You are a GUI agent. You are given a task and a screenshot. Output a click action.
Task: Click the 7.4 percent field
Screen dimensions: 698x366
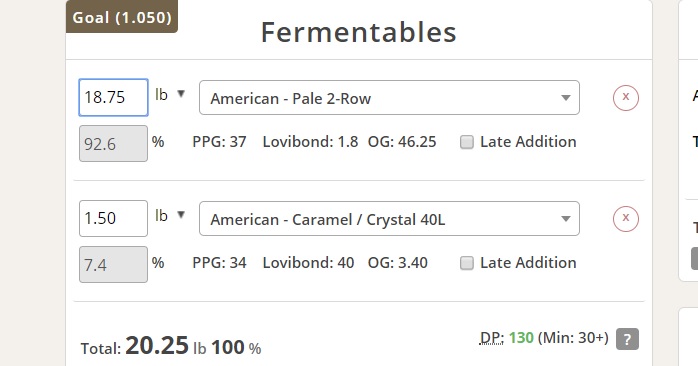[x=114, y=264]
